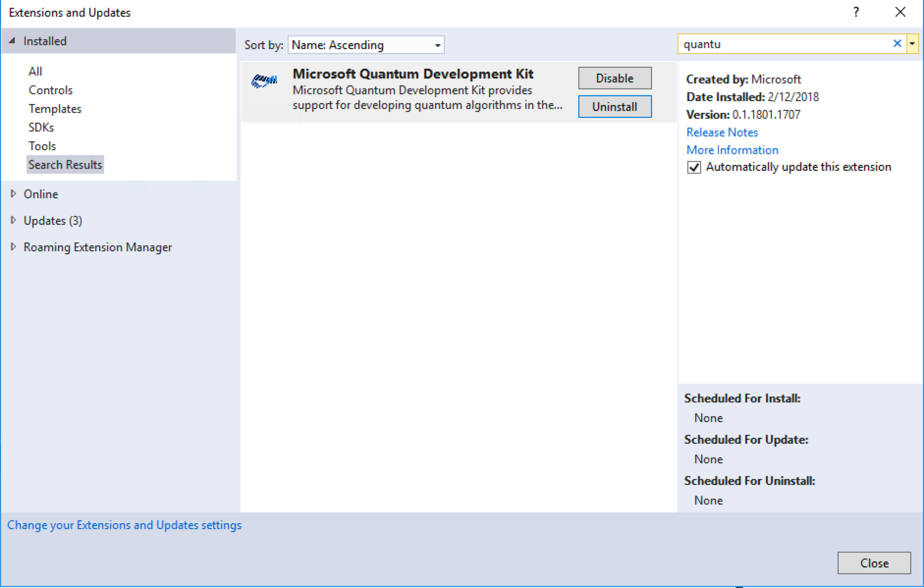Click the Microsoft Quantum Development Kit icon
The width and height of the screenshot is (924, 588).
tap(264, 80)
